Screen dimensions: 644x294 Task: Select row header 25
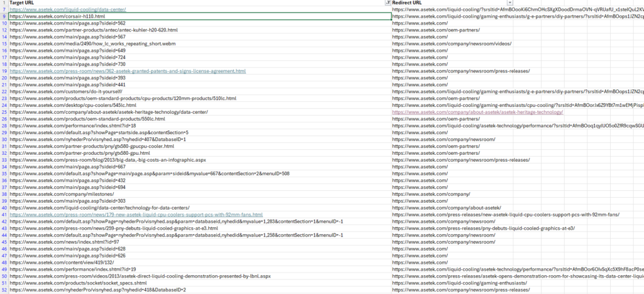tap(4, 112)
